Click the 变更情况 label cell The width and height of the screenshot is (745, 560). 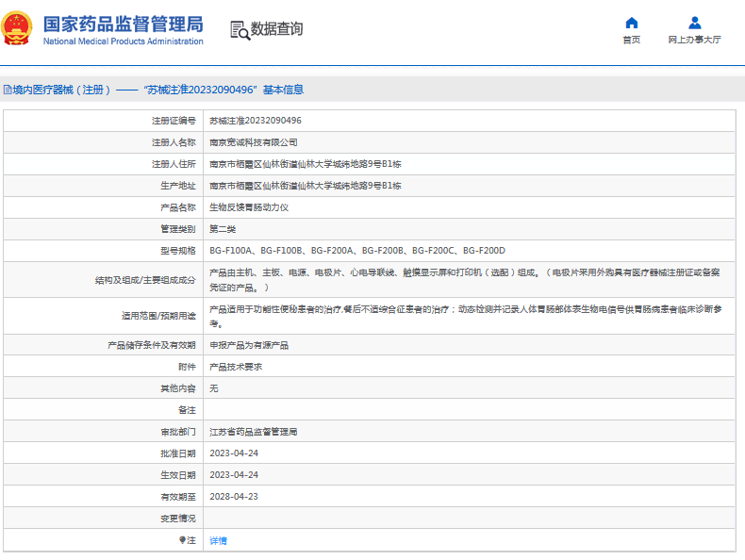pos(103,519)
